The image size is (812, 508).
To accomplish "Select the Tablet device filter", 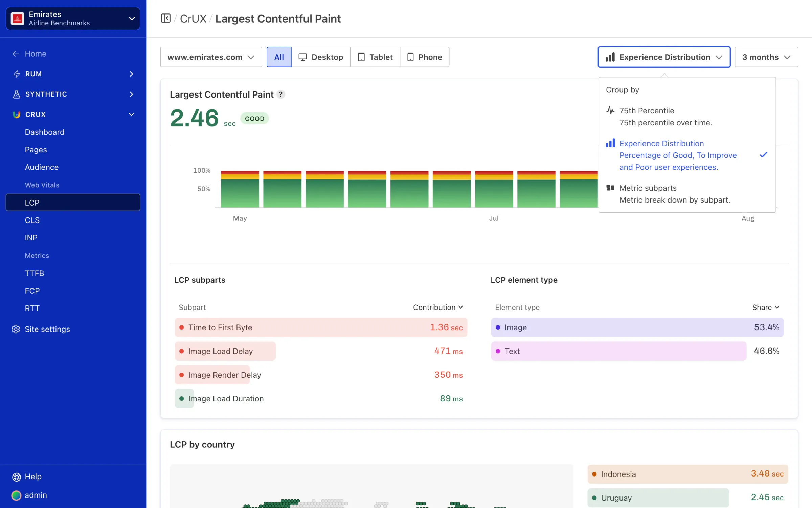I will pyautogui.click(x=375, y=57).
